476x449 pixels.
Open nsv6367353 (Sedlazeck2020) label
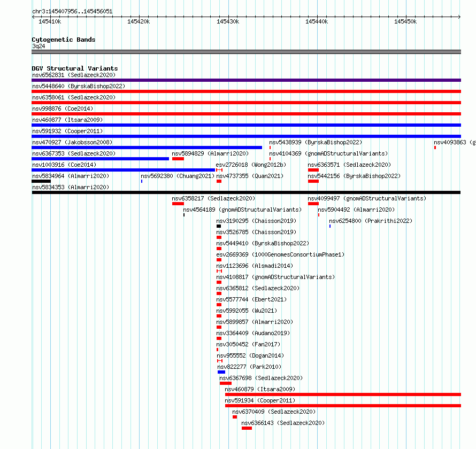[74, 153]
